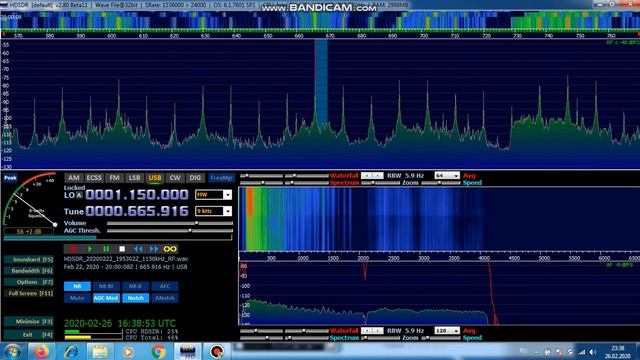Viewport: 640px width, 360px height.
Task: Toggle the Peak indicator on the S-meter
Action: 10,178
